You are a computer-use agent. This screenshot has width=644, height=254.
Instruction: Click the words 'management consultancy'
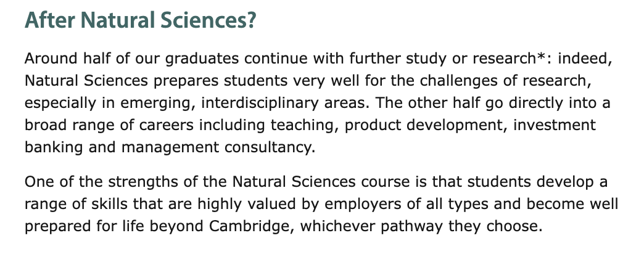pos(217,147)
